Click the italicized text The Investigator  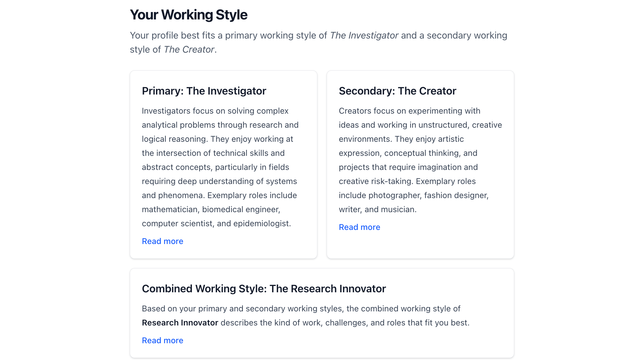pyautogui.click(x=364, y=35)
